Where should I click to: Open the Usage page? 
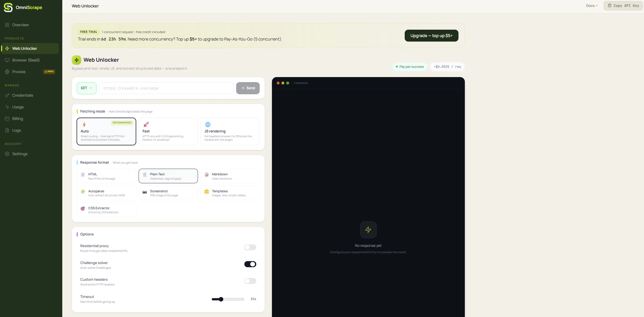coord(30,107)
